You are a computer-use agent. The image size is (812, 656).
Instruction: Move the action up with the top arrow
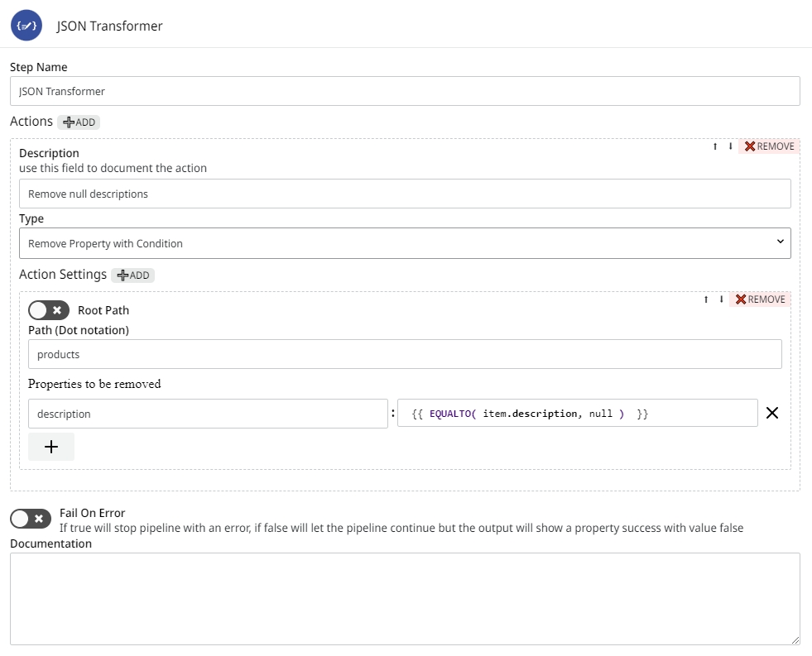pyautogui.click(x=715, y=146)
